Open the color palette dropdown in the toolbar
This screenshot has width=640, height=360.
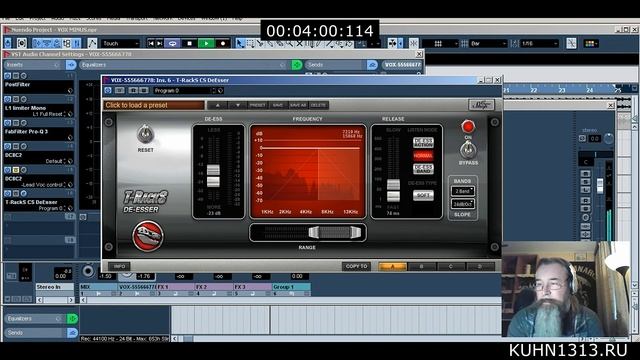pos(591,43)
